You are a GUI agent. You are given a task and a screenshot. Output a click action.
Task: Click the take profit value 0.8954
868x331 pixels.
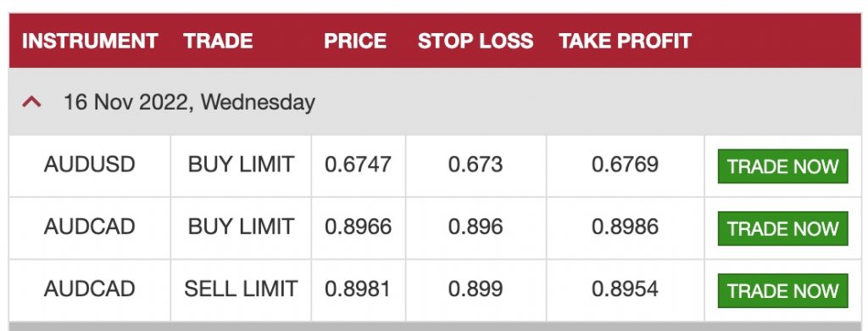(625, 289)
